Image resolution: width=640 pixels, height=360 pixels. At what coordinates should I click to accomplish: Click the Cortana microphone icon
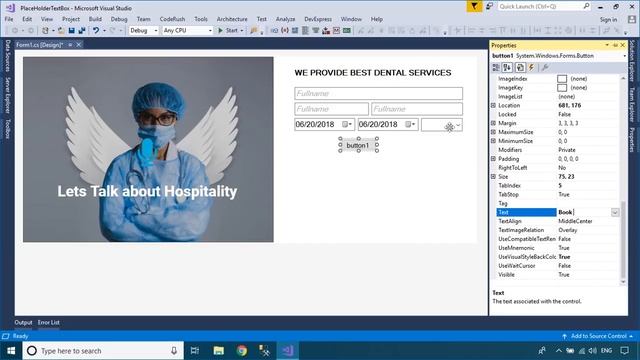pyautogui.click(x=174, y=351)
